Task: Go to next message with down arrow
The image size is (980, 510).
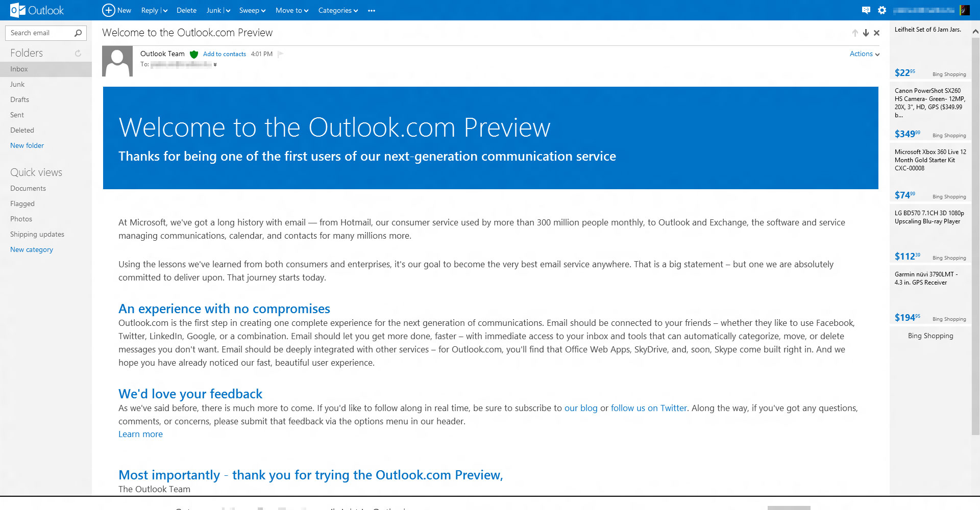Action: coord(866,33)
